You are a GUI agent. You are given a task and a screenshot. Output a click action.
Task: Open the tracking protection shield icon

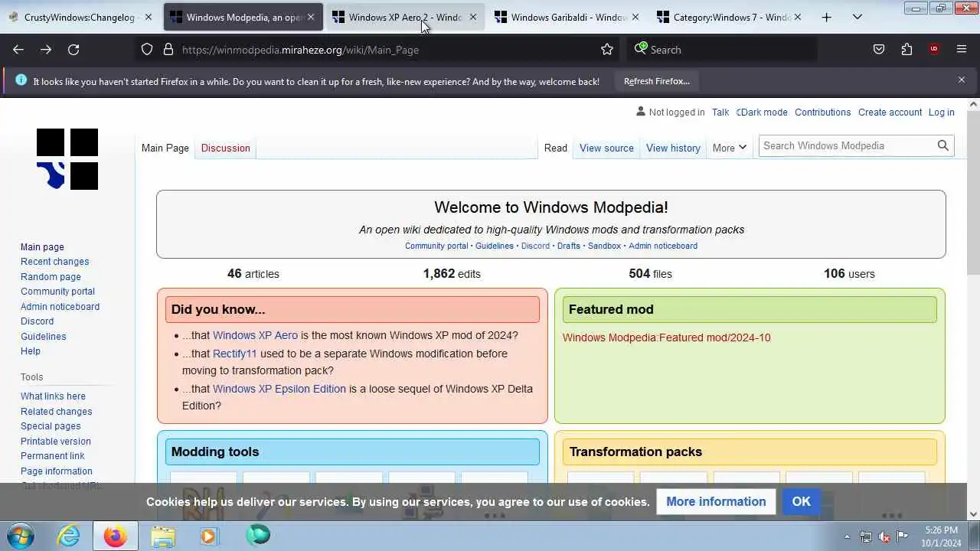click(x=147, y=49)
